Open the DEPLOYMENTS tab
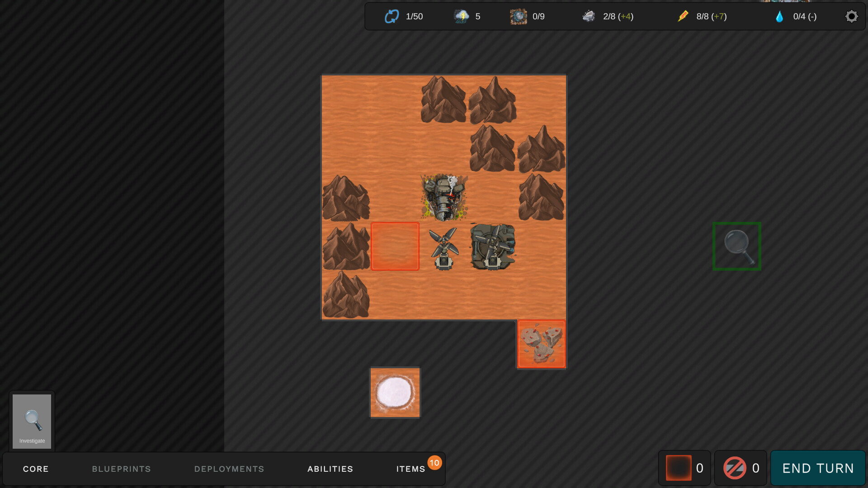868x488 pixels. [x=229, y=469]
